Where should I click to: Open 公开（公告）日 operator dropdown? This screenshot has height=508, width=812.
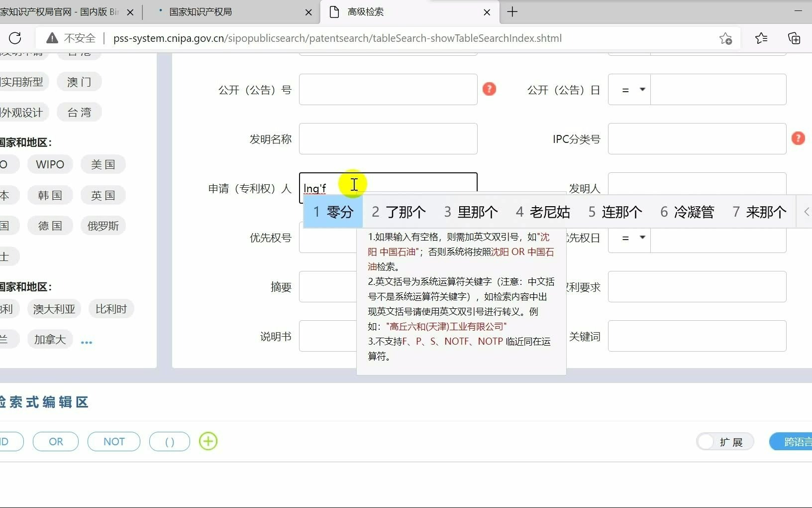point(629,90)
